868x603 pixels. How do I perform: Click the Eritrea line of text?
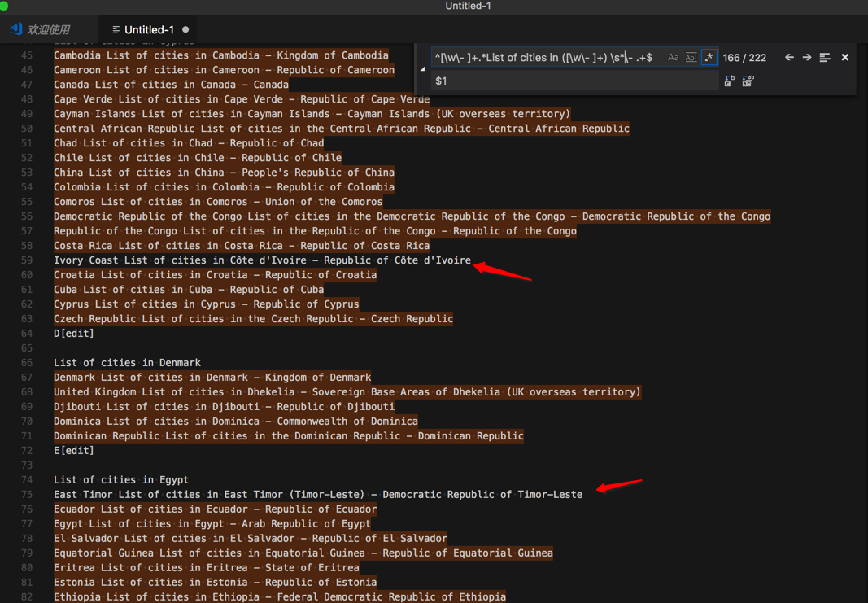point(207,568)
